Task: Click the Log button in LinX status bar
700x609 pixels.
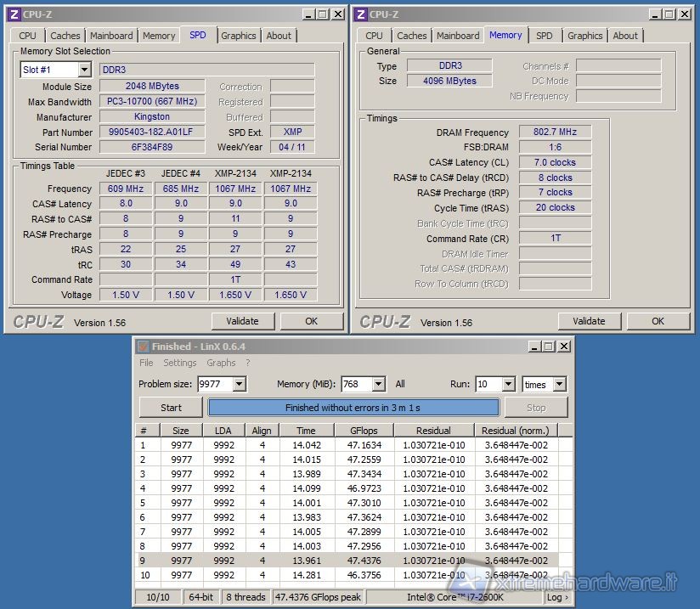Action: click(556, 597)
